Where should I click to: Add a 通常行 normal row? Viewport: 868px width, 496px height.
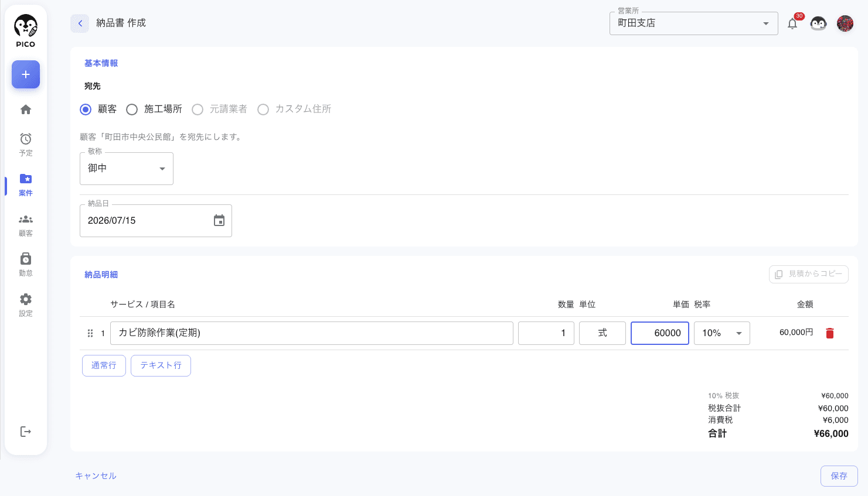[104, 365]
